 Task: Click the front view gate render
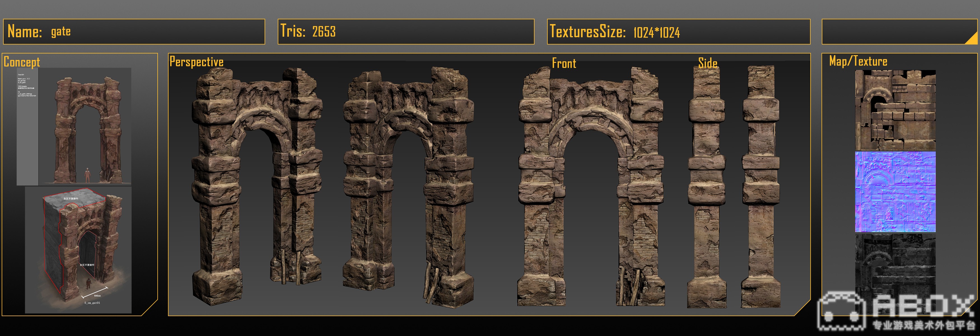(591, 186)
